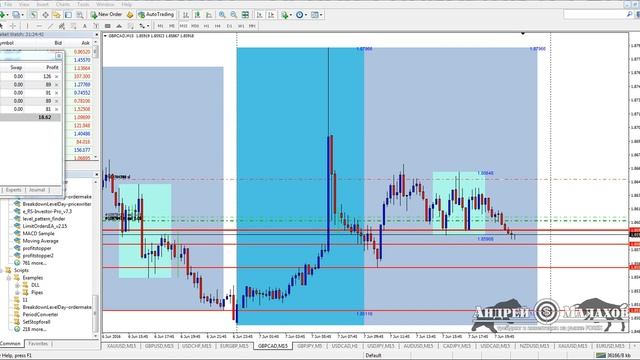Viewport: 640px width, 360px height.
Task: Zoom out on the chart
Action: 233,15
